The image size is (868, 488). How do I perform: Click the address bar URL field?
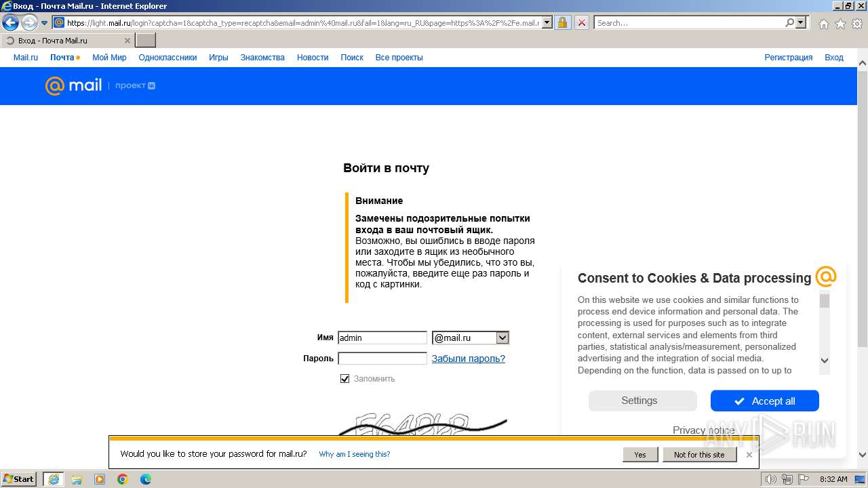pyautogui.click(x=302, y=23)
